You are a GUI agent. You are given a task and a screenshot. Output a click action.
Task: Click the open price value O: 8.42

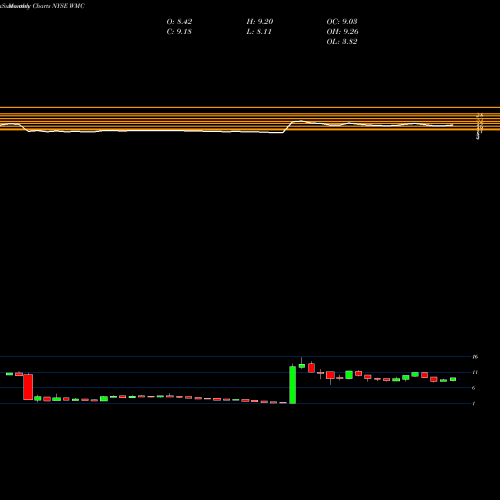point(179,22)
